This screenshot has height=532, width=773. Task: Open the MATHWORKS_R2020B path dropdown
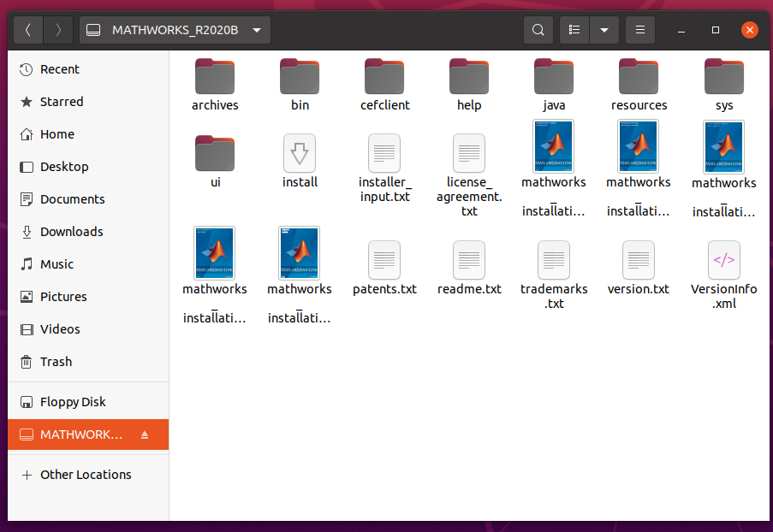tap(175, 30)
